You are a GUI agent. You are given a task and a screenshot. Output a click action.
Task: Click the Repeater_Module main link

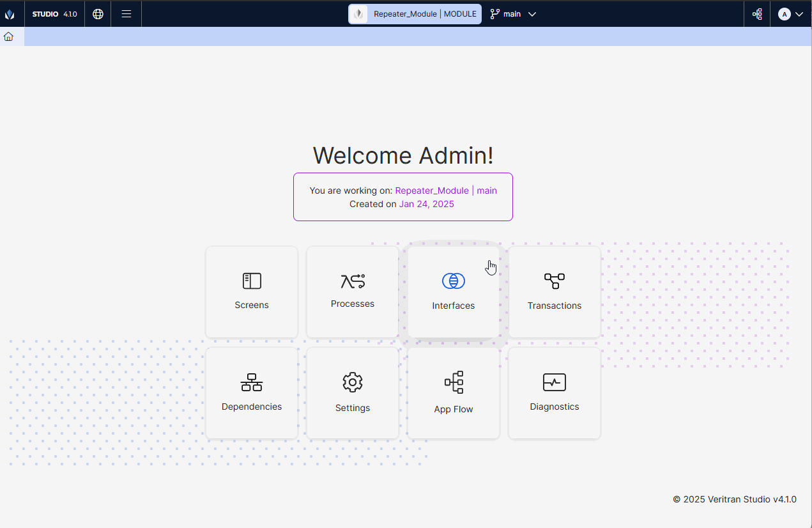tap(445, 190)
